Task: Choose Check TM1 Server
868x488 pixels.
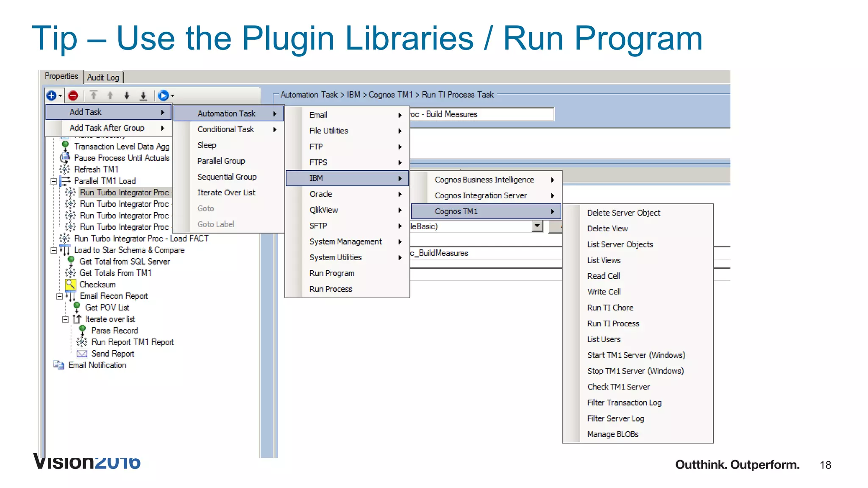Action: tap(638, 387)
